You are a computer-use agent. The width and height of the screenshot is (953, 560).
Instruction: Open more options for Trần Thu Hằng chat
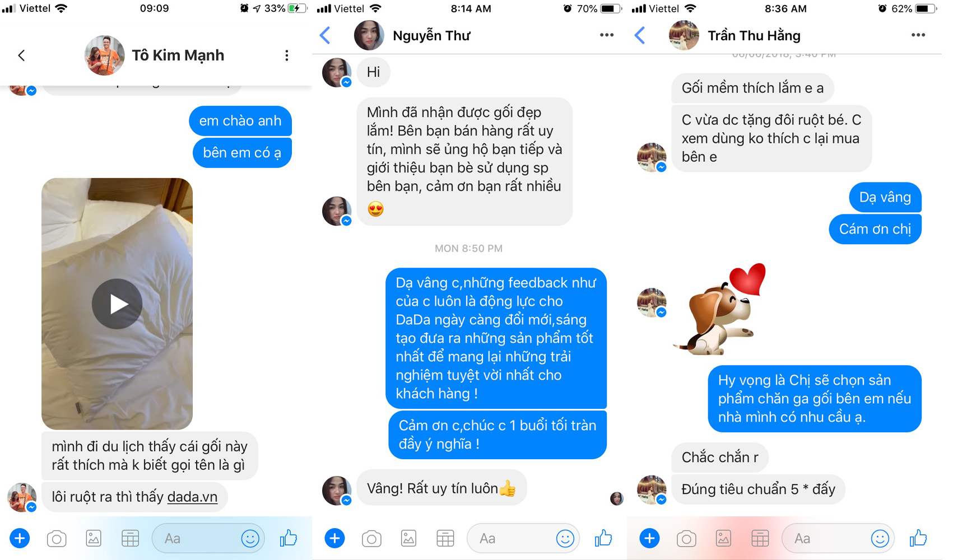coord(918,35)
